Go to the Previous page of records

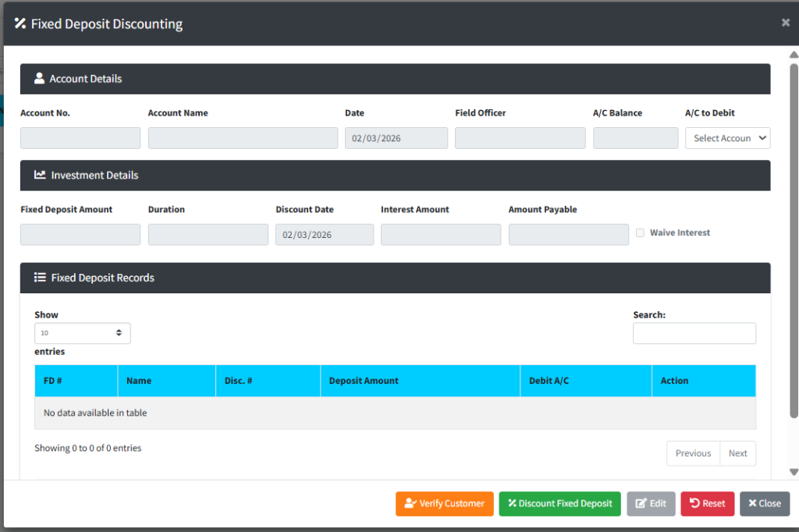pos(693,453)
